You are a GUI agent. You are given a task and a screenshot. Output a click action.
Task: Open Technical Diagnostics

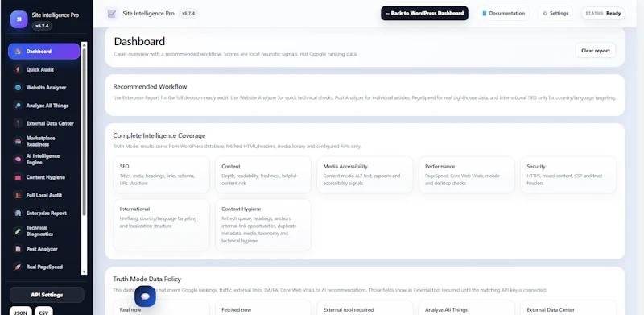coord(44,231)
